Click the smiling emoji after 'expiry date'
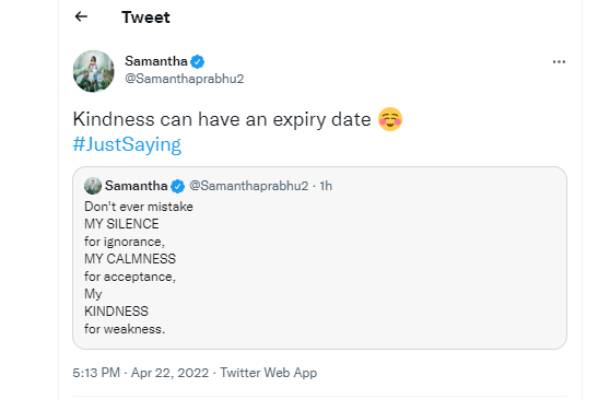The image size is (600, 400). 390,120
